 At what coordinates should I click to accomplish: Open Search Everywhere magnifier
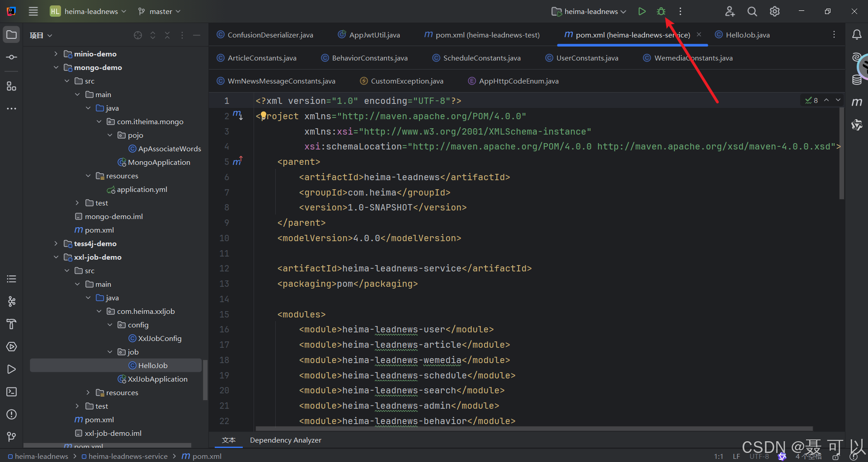click(x=752, y=11)
